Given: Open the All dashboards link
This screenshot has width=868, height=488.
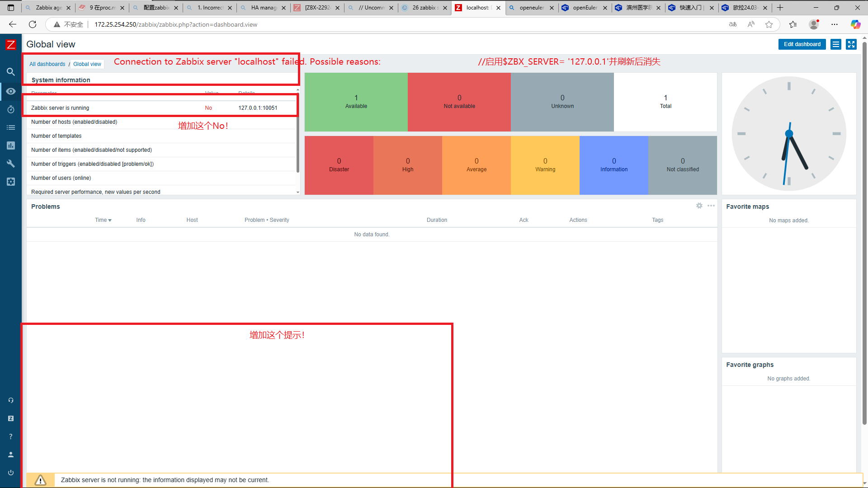Looking at the screenshot, I should pos(47,64).
